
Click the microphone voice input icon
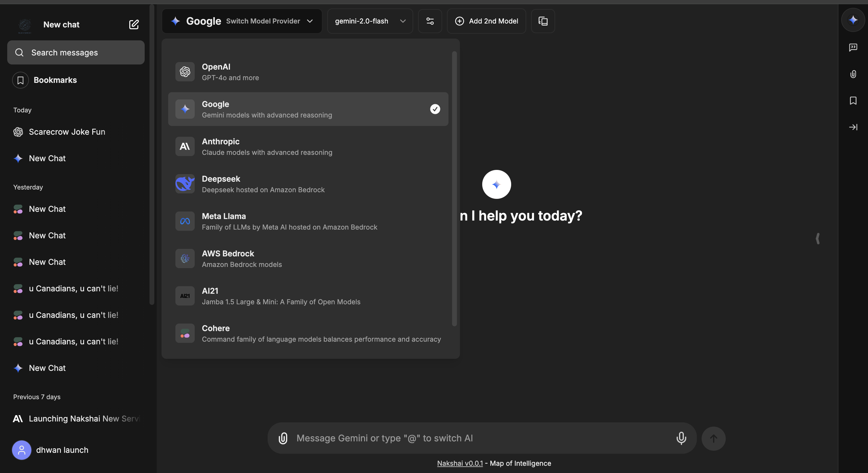coord(681,438)
